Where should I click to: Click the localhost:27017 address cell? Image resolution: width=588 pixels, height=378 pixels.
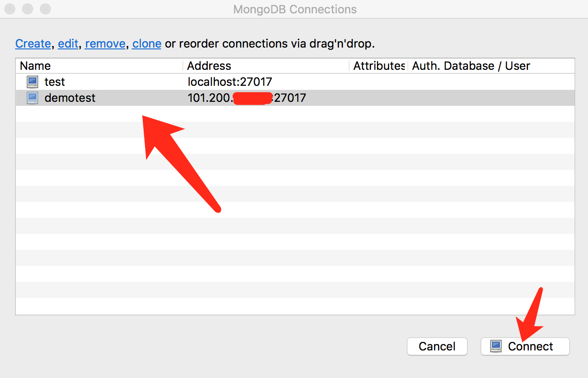pyautogui.click(x=230, y=82)
